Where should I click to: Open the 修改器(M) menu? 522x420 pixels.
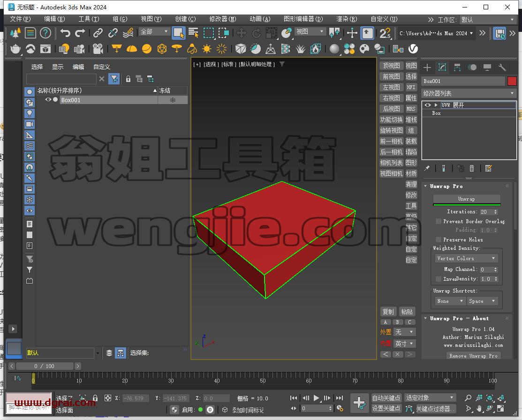[223, 19]
